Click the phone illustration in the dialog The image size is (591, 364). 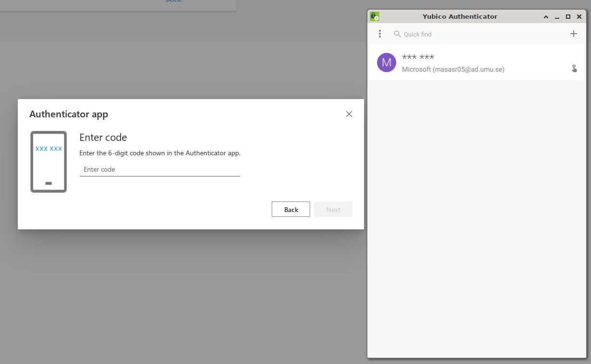tap(49, 162)
